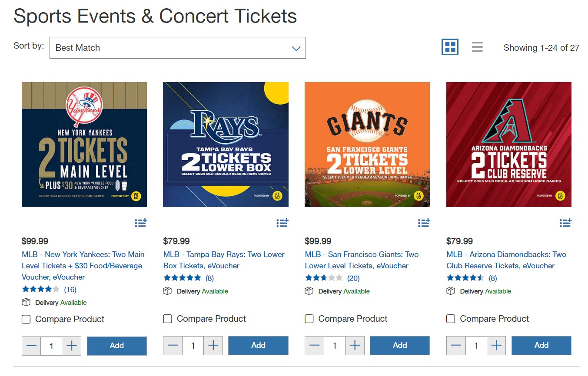Add Giants tickets to a list
Screen dimensions: 588x376
coord(424,223)
